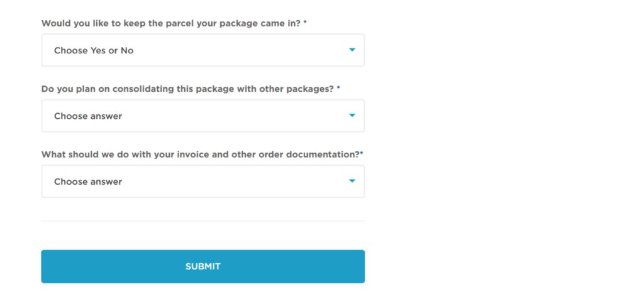Click the required asterisk on the invoice question
644x299 pixels.
pos(362,153)
